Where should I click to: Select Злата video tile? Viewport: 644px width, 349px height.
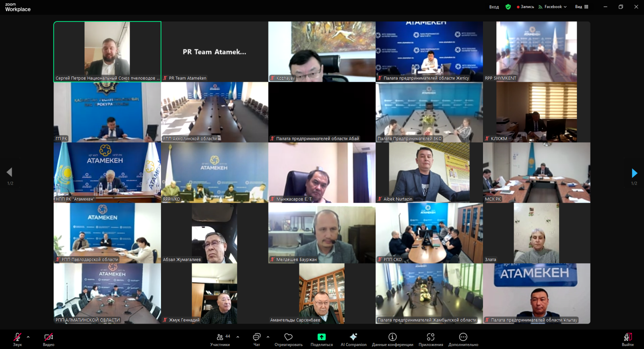[537, 233]
